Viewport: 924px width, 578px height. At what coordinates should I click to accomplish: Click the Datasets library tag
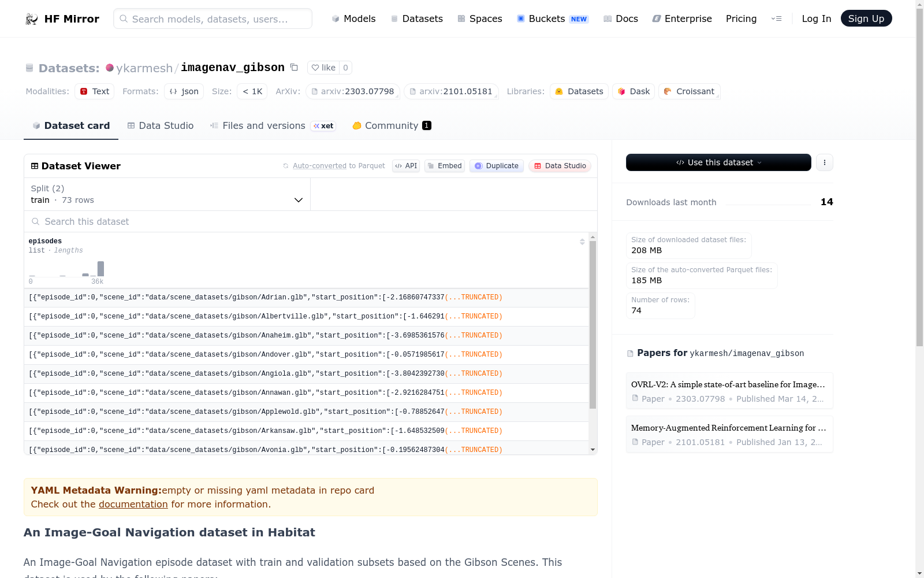(x=579, y=91)
